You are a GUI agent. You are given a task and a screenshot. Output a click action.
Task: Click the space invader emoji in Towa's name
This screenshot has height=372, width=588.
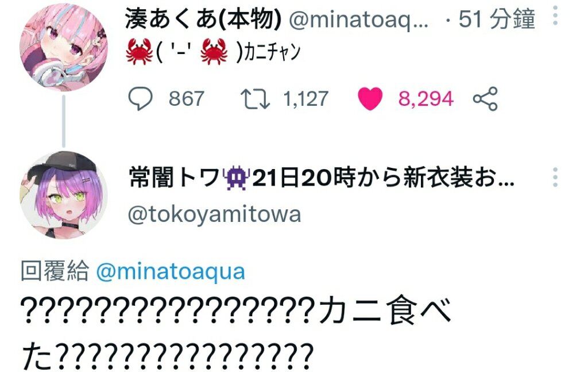pos(236,178)
